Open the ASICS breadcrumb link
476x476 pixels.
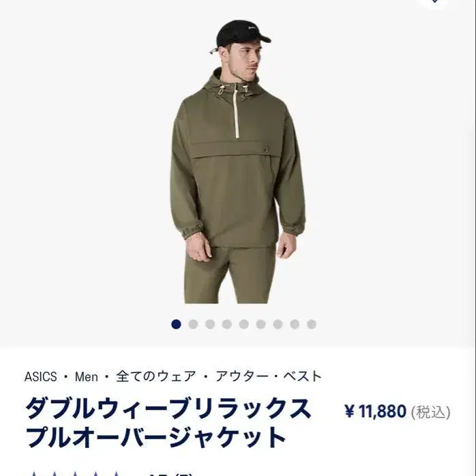pyautogui.click(x=41, y=376)
